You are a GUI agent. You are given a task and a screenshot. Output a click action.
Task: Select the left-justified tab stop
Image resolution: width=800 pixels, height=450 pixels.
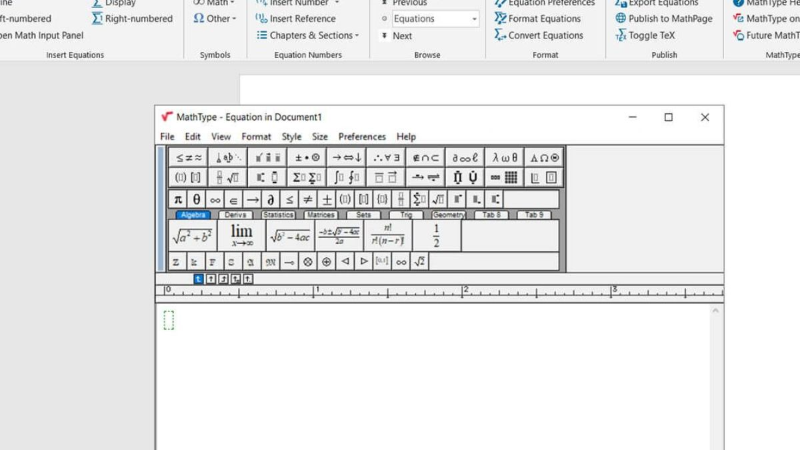point(198,279)
